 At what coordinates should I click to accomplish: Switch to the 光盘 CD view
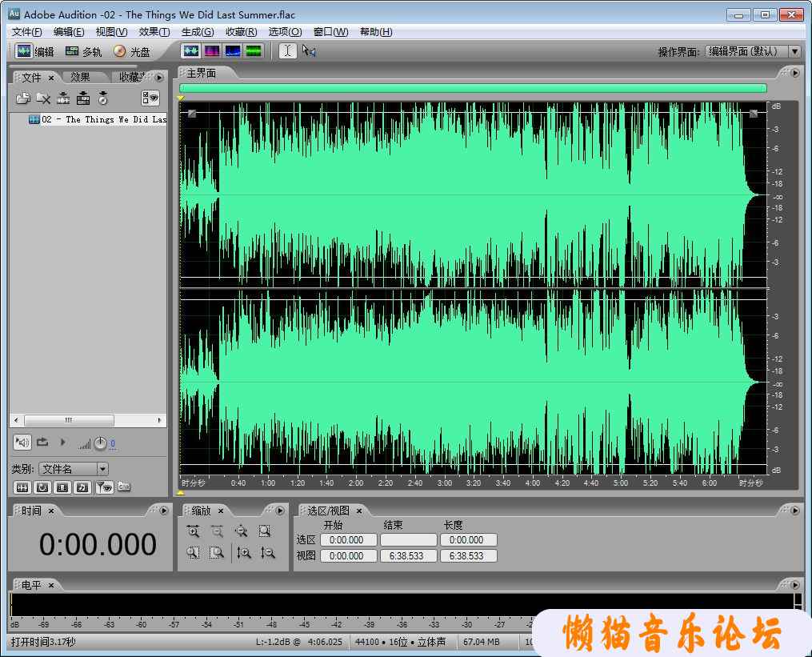pyautogui.click(x=131, y=51)
